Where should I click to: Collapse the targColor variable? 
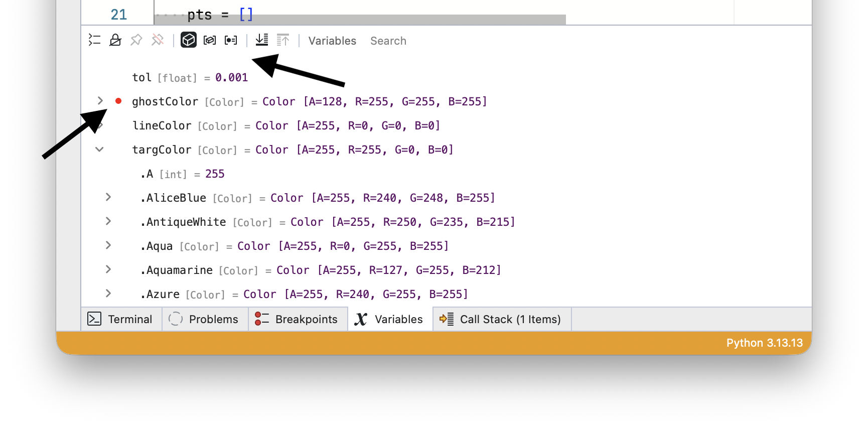(99, 149)
